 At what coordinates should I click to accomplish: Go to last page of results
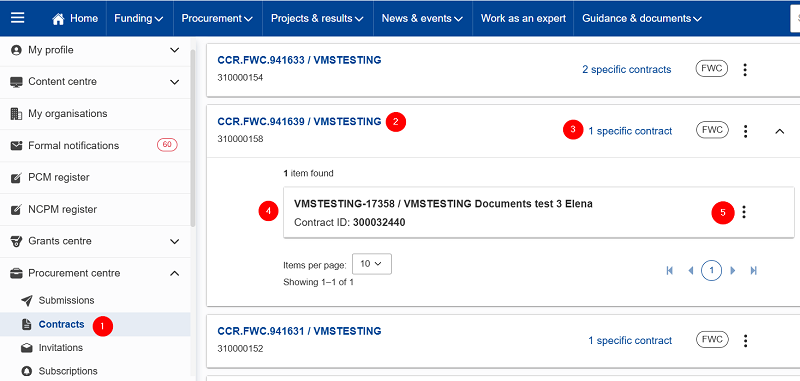coord(754,270)
